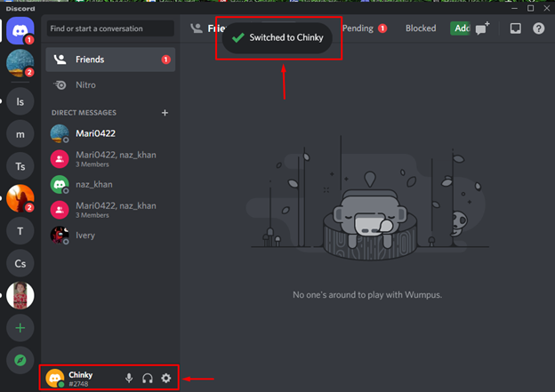Switch to the Pending tab
Image resolution: width=555 pixels, height=392 pixels.
tap(365, 28)
